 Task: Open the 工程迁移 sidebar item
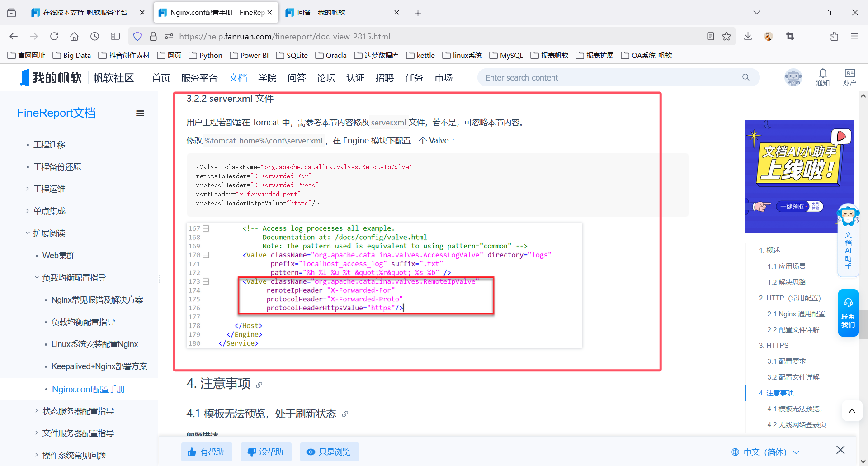49,145
